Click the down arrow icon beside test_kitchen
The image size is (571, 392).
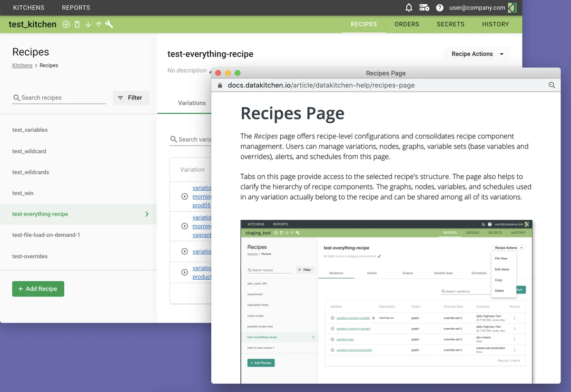tap(88, 24)
